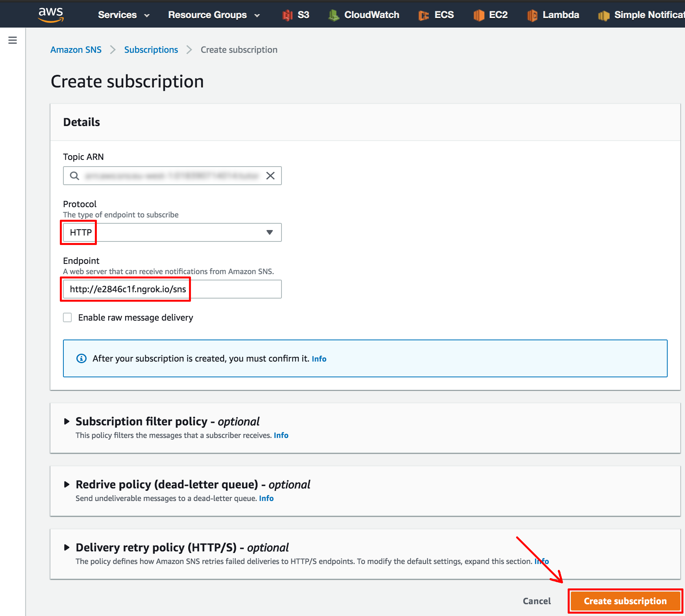This screenshot has width=685, height=616.
Task: Expand the Subscription filter policy section
Action: [67, 421]
